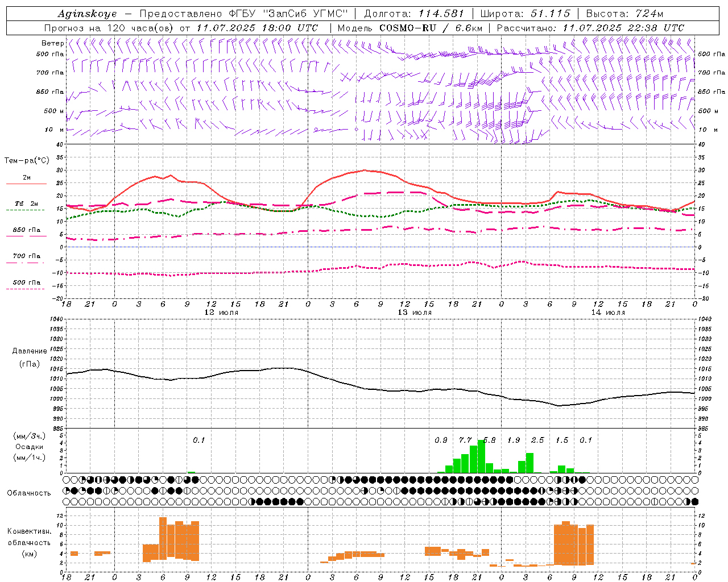Screen dimensions: 728x582
Task: Select the "Конвективн." convective cloud label
Action: (29, 531)
